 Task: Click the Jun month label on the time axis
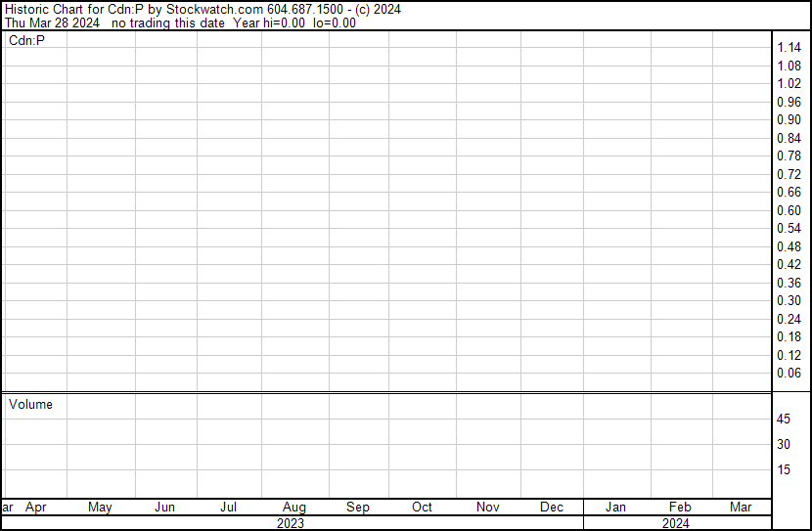(x=164, y=508)
